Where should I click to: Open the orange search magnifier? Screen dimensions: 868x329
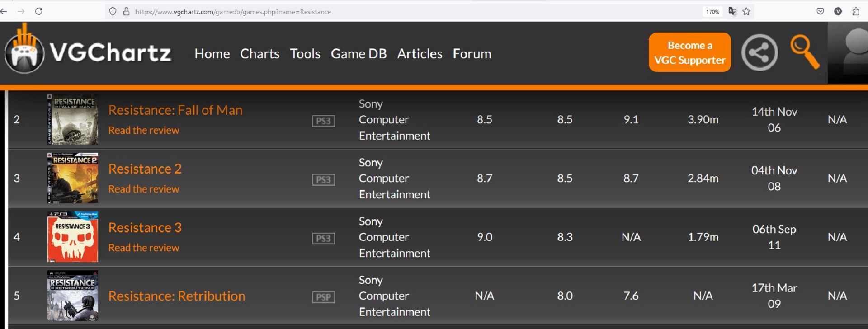805,52
